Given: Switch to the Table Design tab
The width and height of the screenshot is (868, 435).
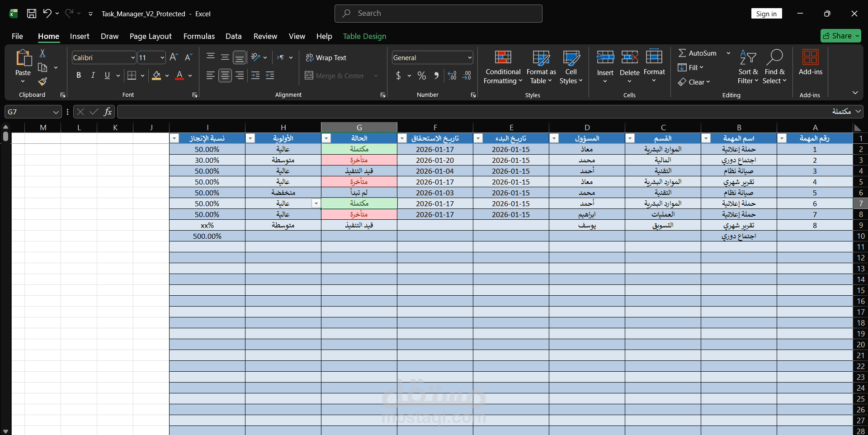Looking at the screenshot, I should pyautogui.click(x=364, y=36).
